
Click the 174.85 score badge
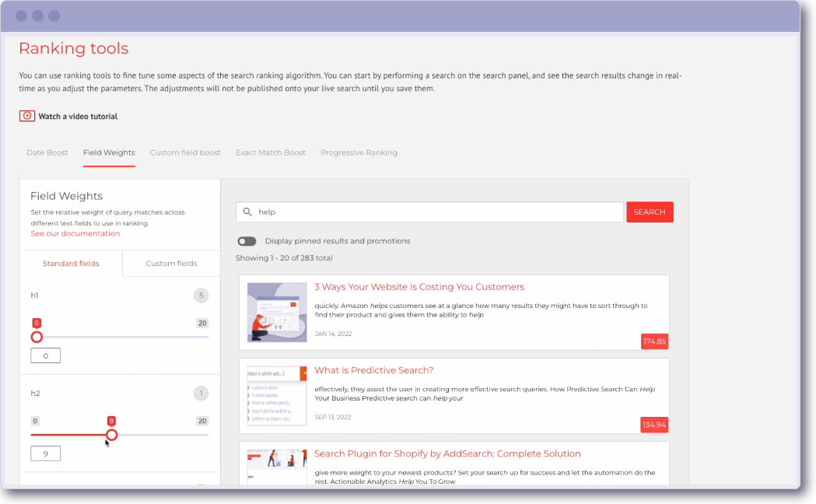(x=654, y=341)
